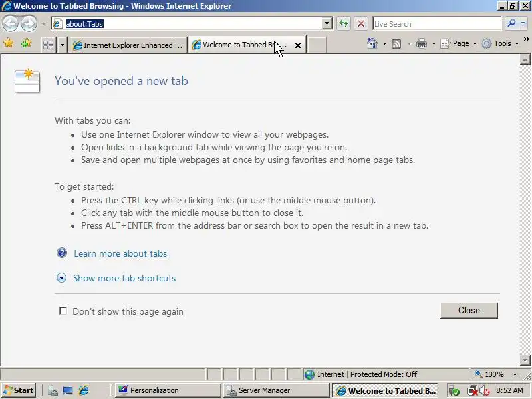Click the blue help question mark icon
This screenshot has height=399, width=532.
(62, 253)
